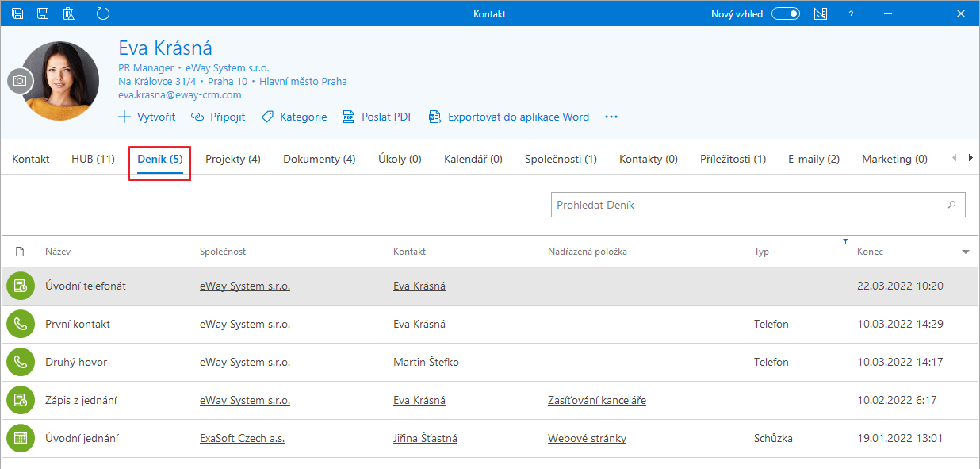Sort by the Kontakt column header
Image resolution: width=980 pixels, height=469 pixels.
pos(410,252)
